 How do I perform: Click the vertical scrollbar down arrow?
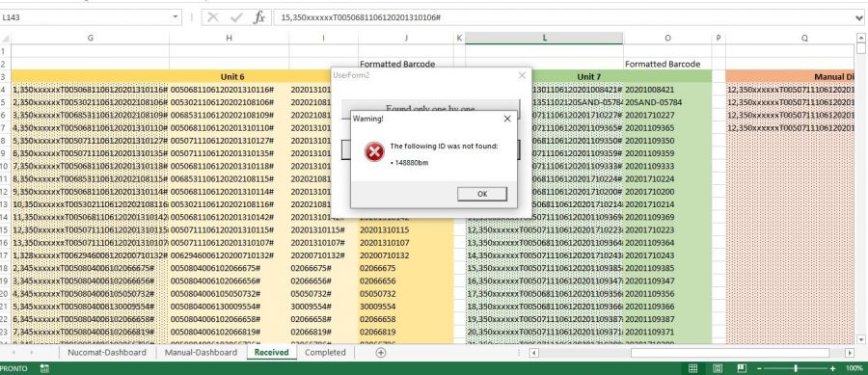861,339
